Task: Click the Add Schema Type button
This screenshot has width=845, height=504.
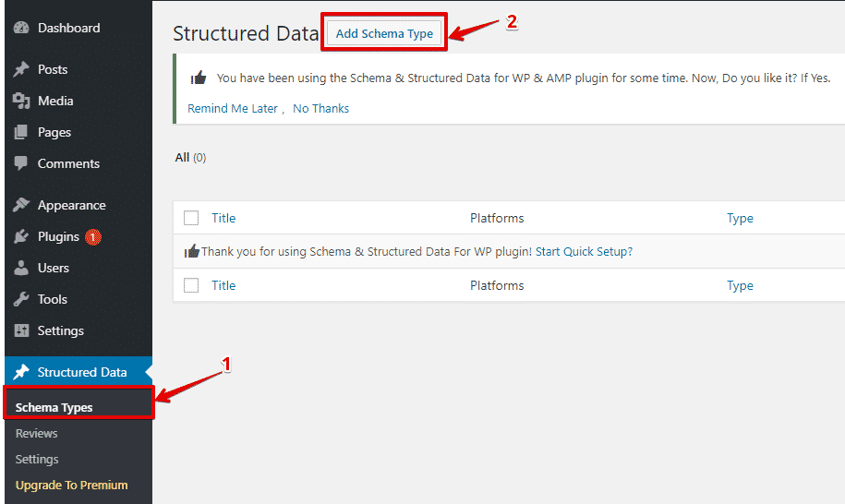Action: (x=384, y=33)
